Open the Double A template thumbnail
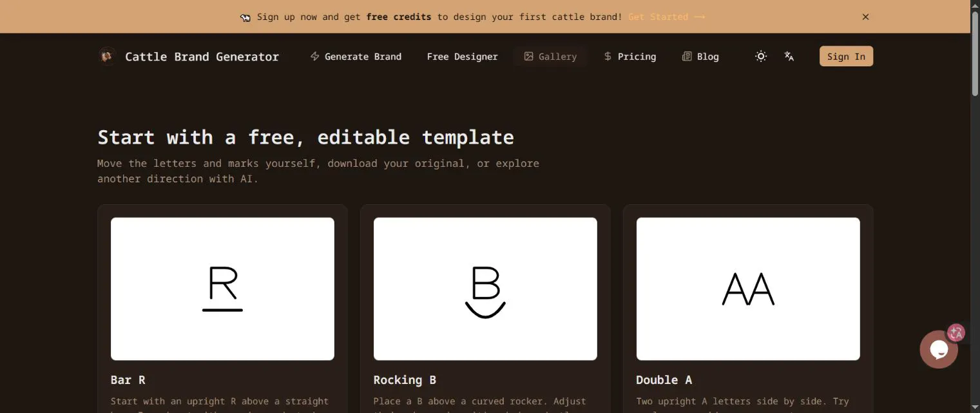 [748, 289]
